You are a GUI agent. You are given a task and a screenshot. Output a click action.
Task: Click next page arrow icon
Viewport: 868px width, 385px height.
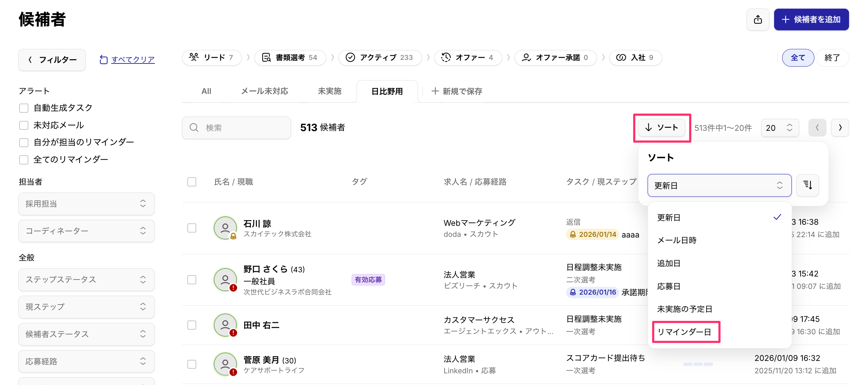[x=840, y=128]
